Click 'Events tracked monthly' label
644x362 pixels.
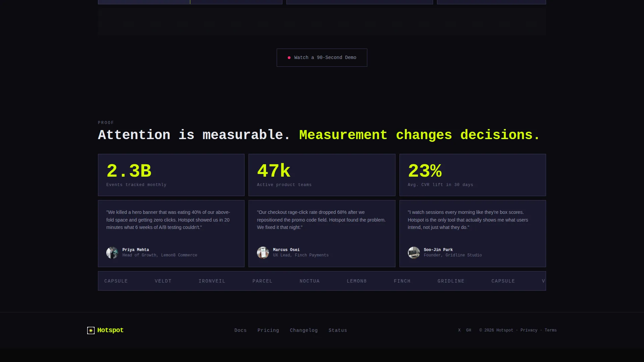tap(136, 185)
